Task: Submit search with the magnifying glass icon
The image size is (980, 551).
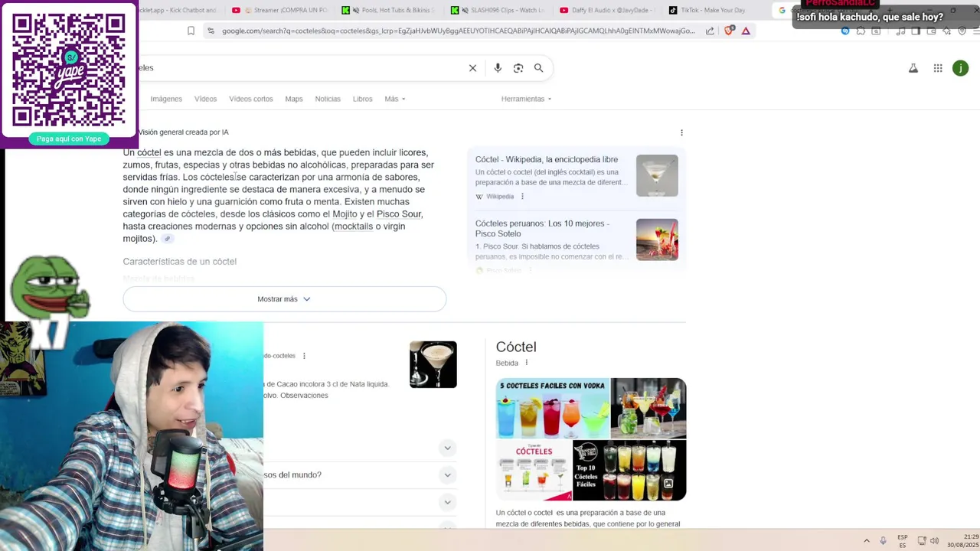Action: (x=538, y=68)
